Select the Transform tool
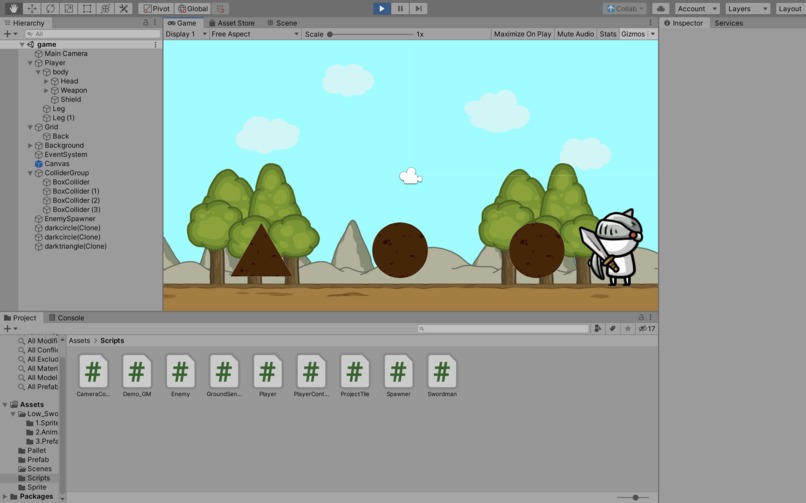Viewport: 806px width, 503px height. pos(105,8)
